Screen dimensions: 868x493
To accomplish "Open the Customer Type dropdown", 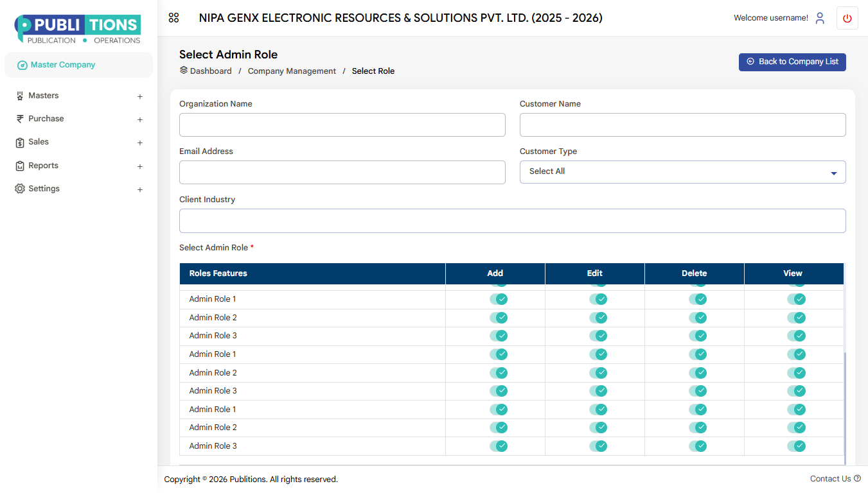I will [x=682, y=172].
